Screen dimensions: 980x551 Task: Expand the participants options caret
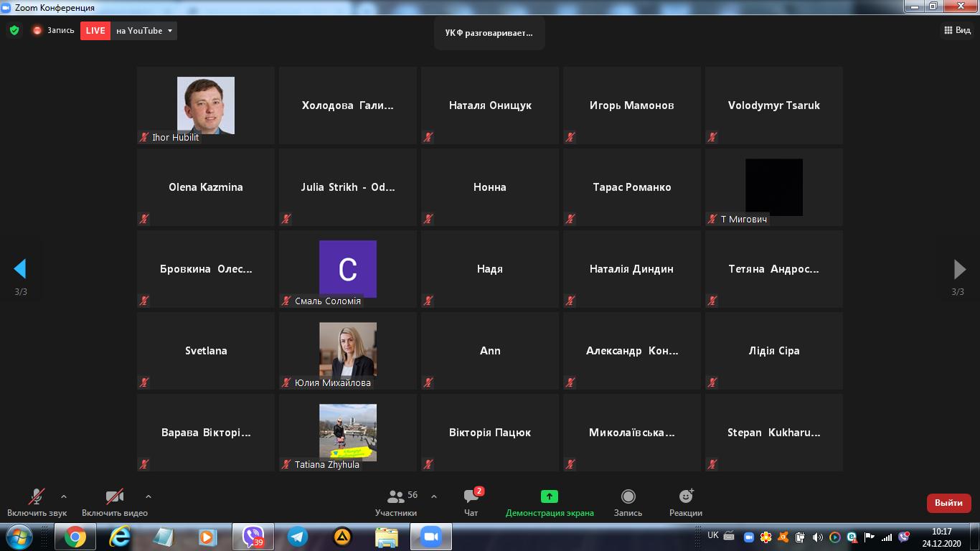click(434, 496)
